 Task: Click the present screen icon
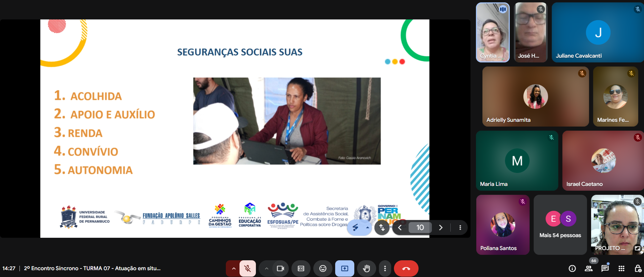click(x=345, y=268)
